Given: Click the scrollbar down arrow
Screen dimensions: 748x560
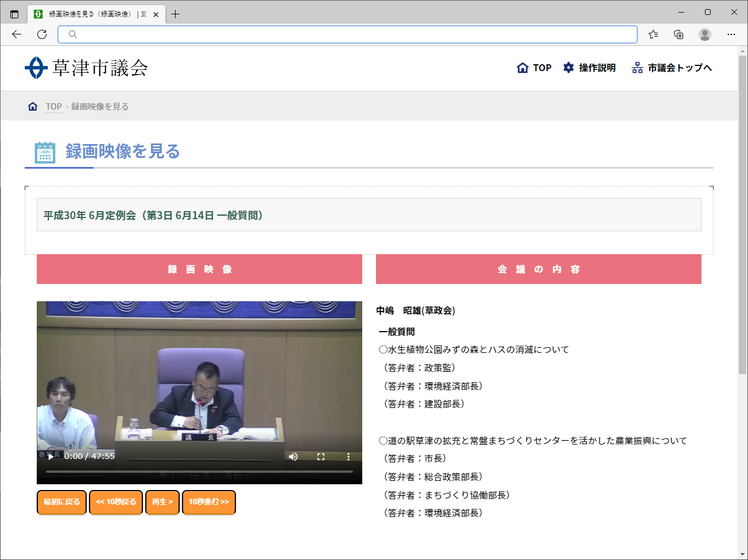Looking at the screenshot, I should click(742, 554).
